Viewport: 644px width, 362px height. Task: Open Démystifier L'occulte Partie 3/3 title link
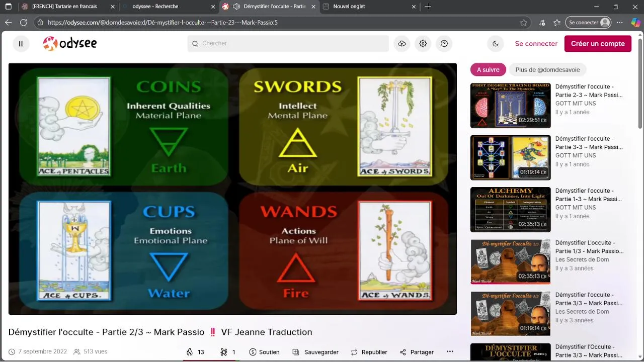coord(589,299)
